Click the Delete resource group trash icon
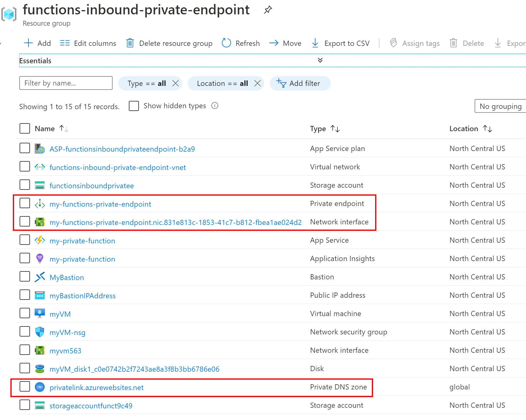The width and height of the screenshot is (526, 420). point(130,43)
